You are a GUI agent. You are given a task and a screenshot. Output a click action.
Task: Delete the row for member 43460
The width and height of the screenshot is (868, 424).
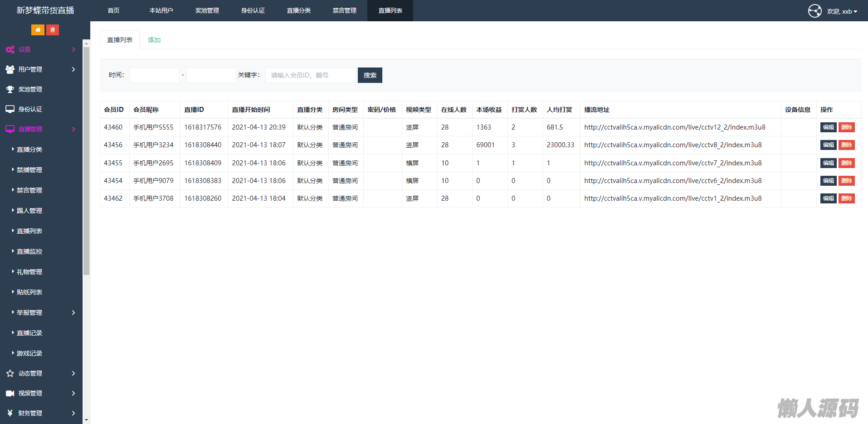tap(846, 127)
